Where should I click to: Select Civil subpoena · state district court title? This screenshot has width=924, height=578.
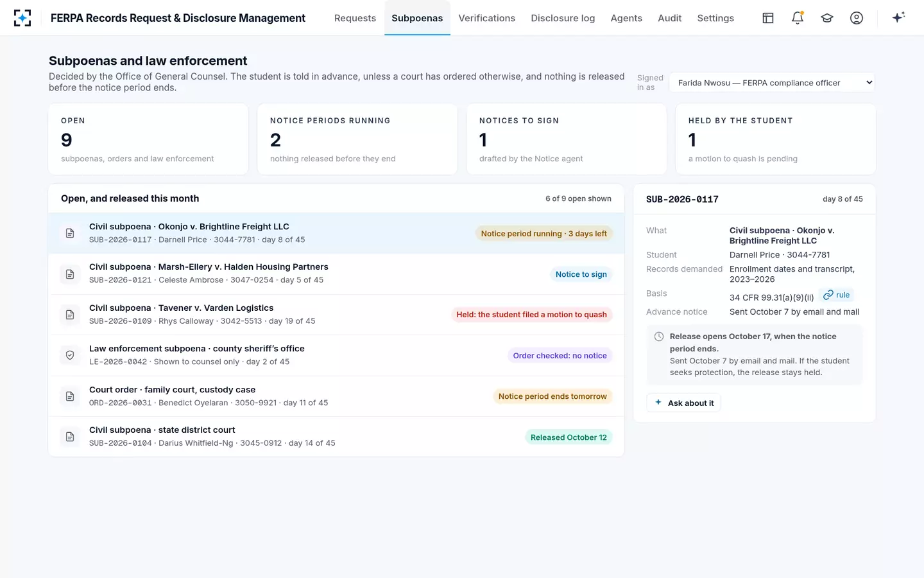(x=162, y=430)
